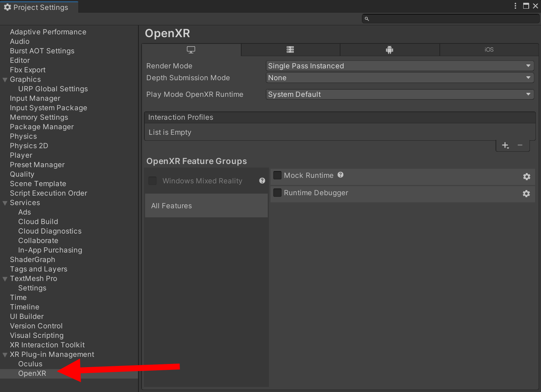Show help for Windows Mixed Reality
This screenshot has width=541, height=392.
[x=262, y=181]
